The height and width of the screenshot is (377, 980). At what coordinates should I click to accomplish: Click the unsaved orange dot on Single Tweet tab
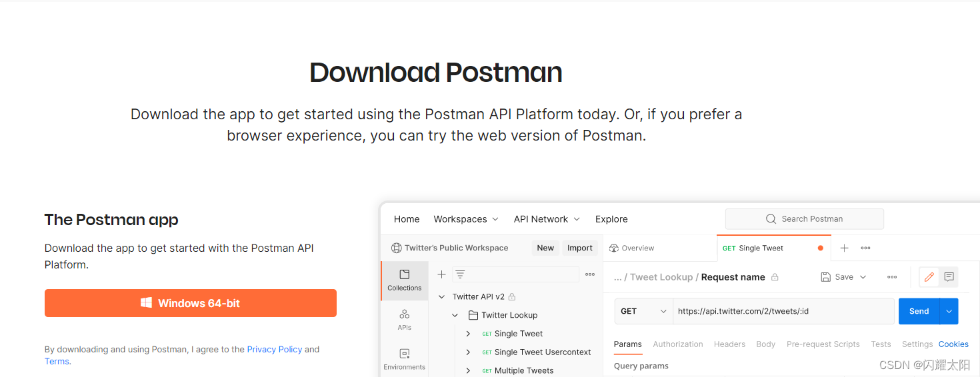(820, 248)
